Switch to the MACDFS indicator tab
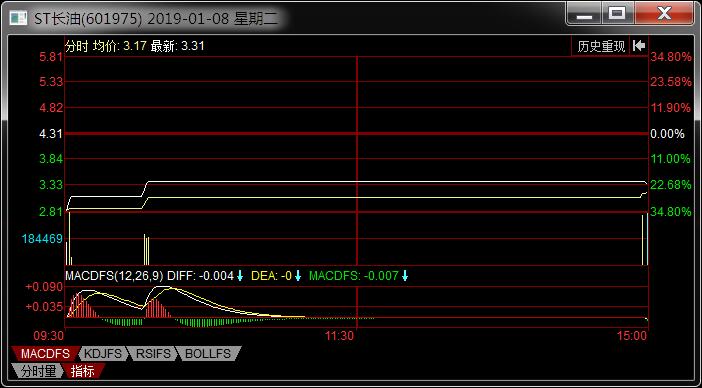This screenshot has width=702, height=388. [45, 354]
